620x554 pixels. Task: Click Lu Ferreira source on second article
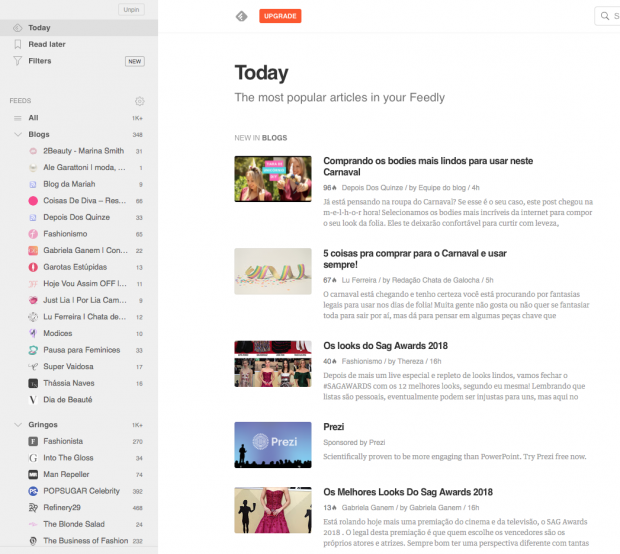(359, 280)
